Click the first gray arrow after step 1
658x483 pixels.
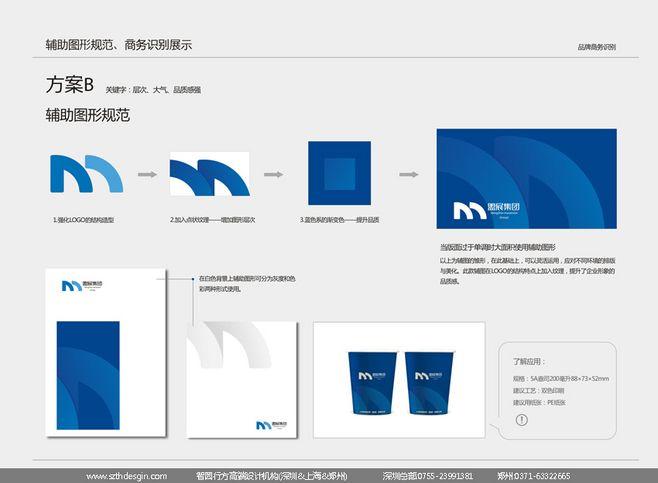pos(147,175)
